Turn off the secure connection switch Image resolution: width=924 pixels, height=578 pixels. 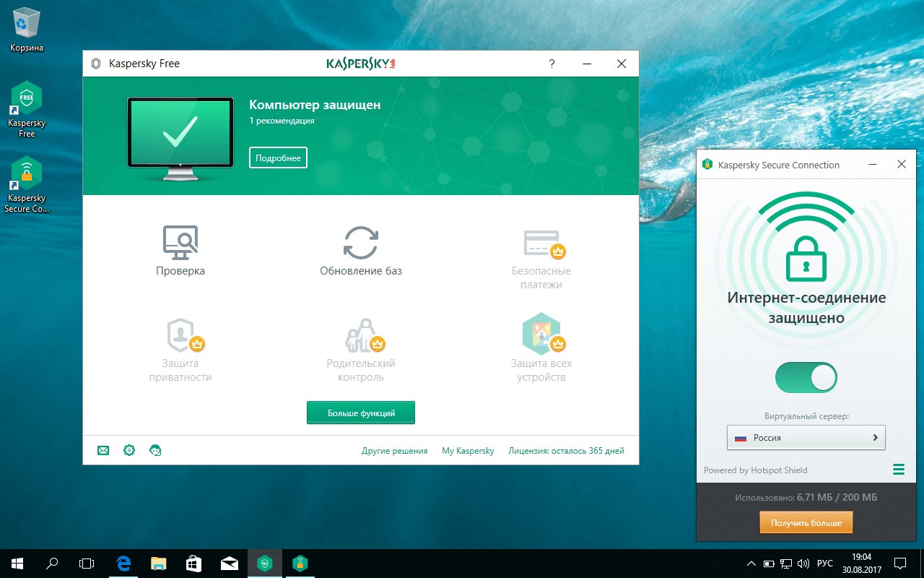[x=806, y=377]
